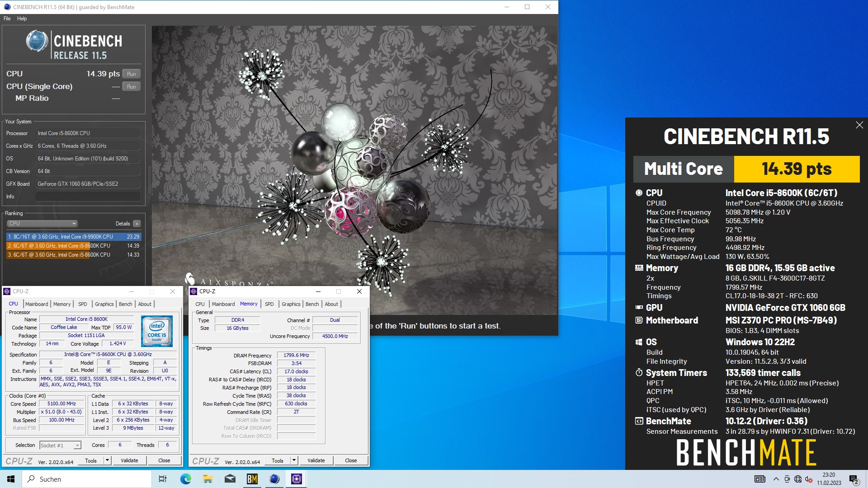
Task: Open Task View from taskbar
Action: (163, 479)
